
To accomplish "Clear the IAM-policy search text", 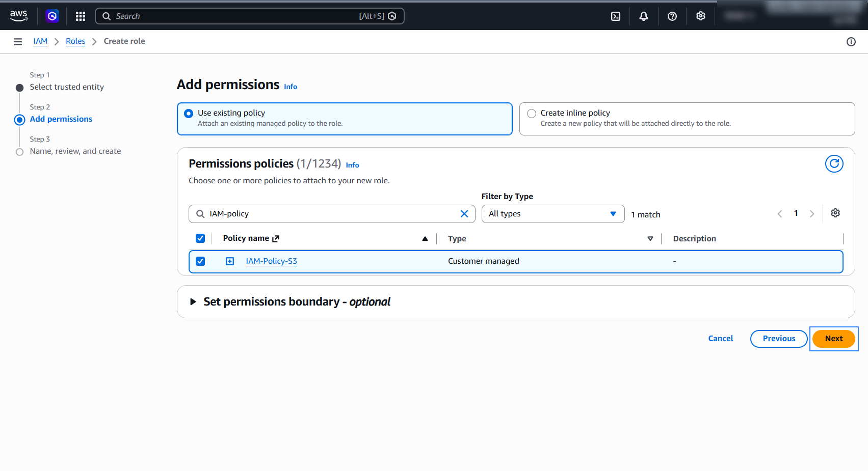I will click(x=464, y=214).
